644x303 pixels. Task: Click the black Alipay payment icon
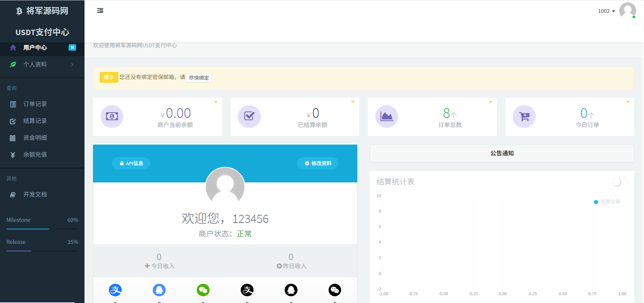247,290
